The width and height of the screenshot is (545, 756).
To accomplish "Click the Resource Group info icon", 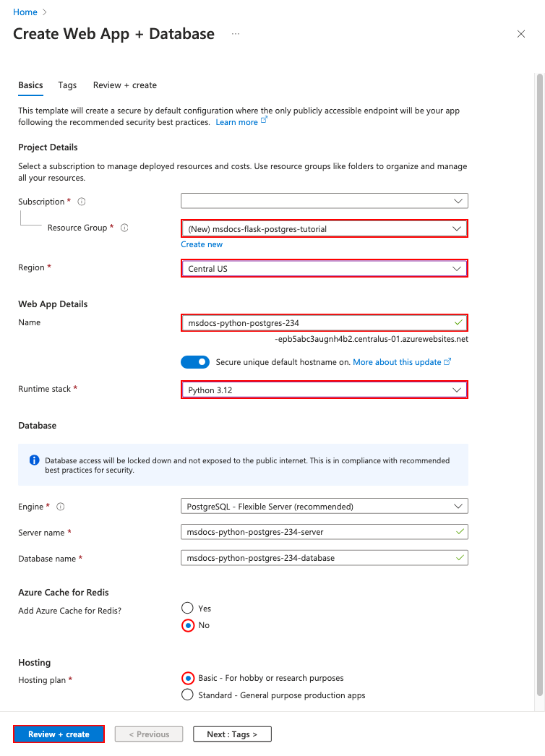I will click(x=124, y=228).
